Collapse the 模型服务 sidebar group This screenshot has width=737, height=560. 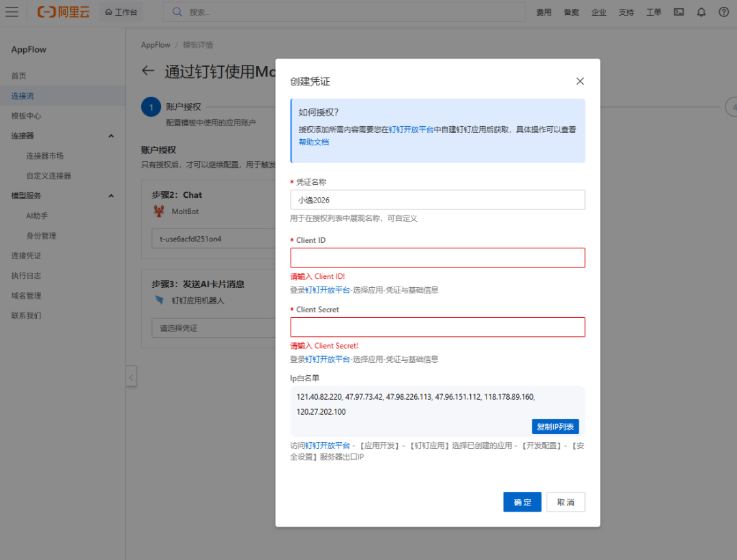tap(111, 196)
